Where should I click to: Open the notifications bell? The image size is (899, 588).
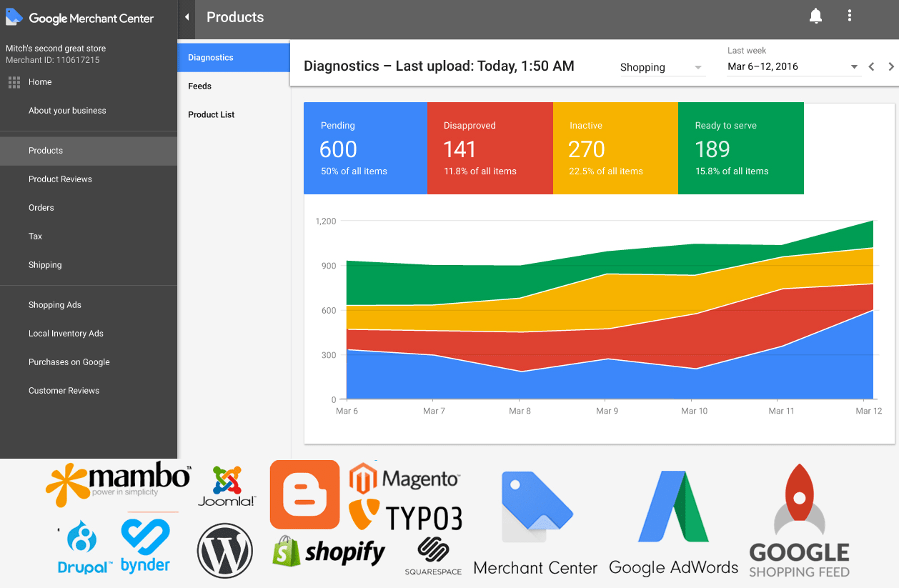click(815, 16)
